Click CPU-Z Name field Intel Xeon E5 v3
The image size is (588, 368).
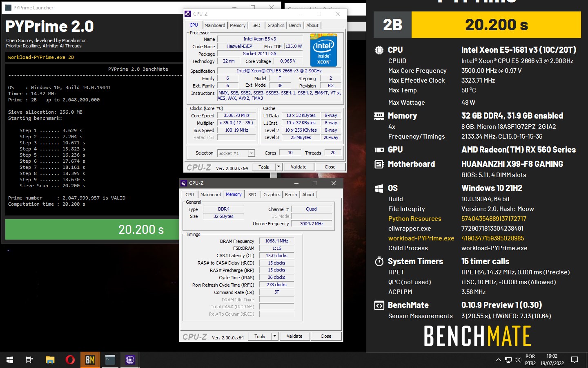coord(260,39)
